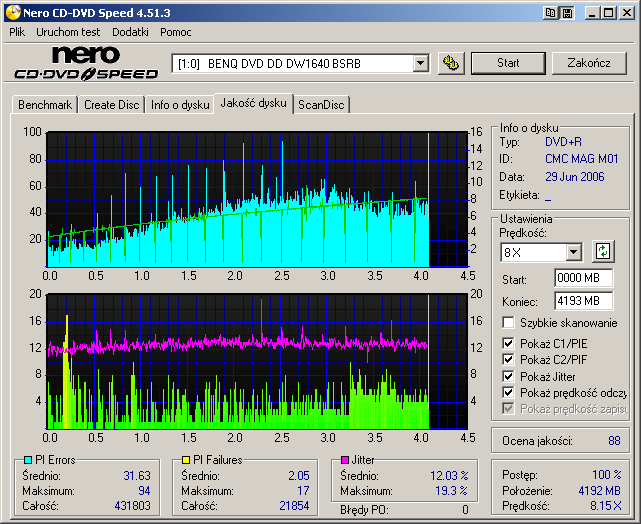The image size is (641, 524).
Task: Click the PI Errors total 431803
Action: tap(132, 506)
